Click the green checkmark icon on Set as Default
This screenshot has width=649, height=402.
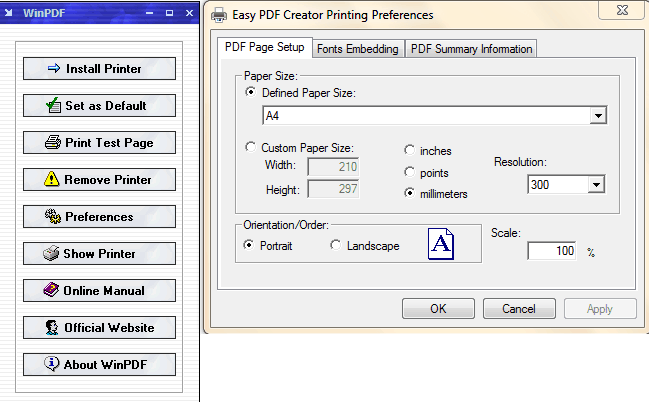click(53, 105)
